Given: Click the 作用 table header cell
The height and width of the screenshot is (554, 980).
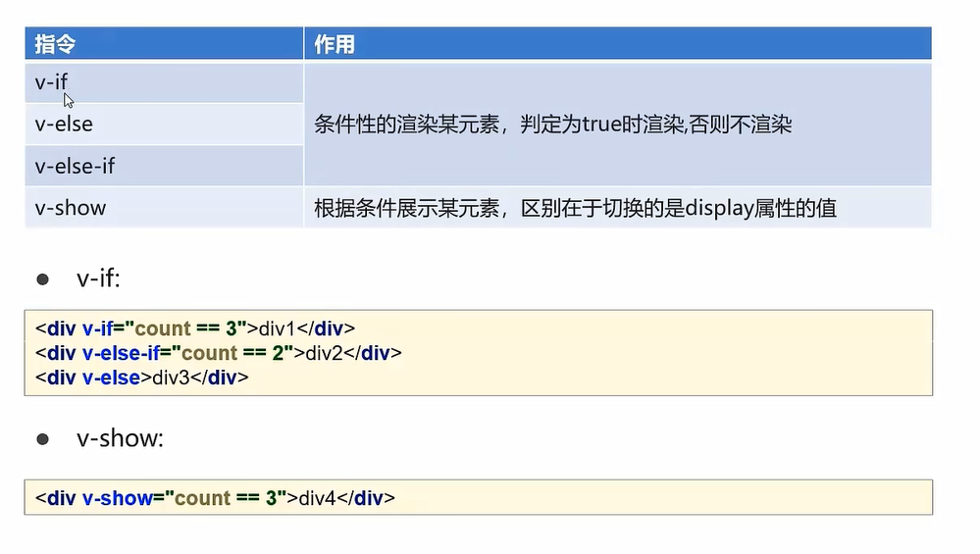Looking at the screenshot, I should pos(617,44).
